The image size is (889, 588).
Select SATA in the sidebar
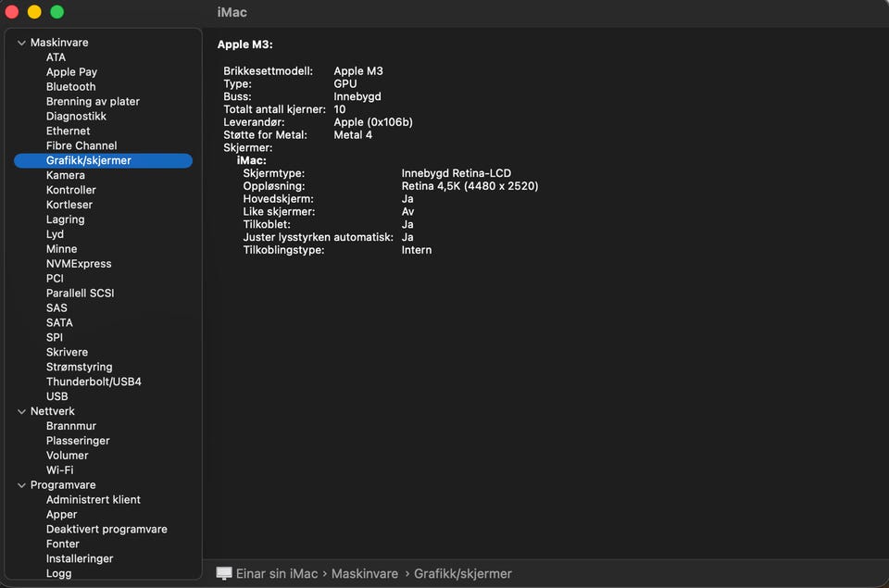point(59,322)
